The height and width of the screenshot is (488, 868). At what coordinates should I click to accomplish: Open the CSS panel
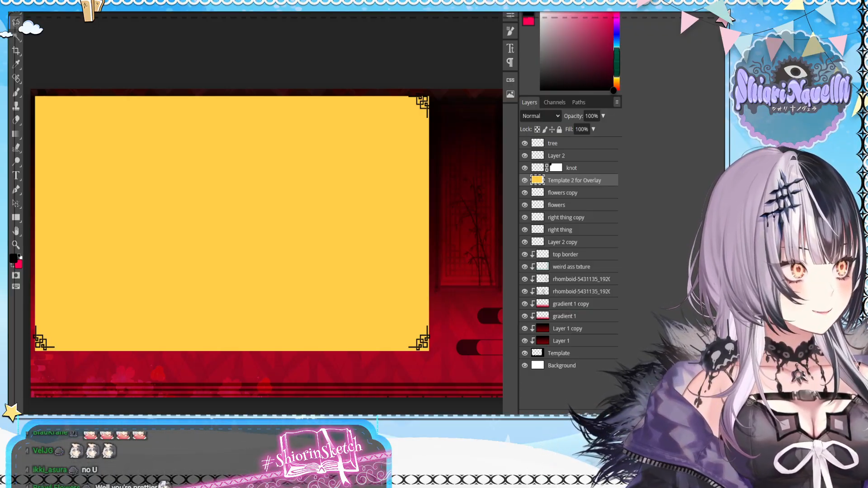(x=510, y=80)
